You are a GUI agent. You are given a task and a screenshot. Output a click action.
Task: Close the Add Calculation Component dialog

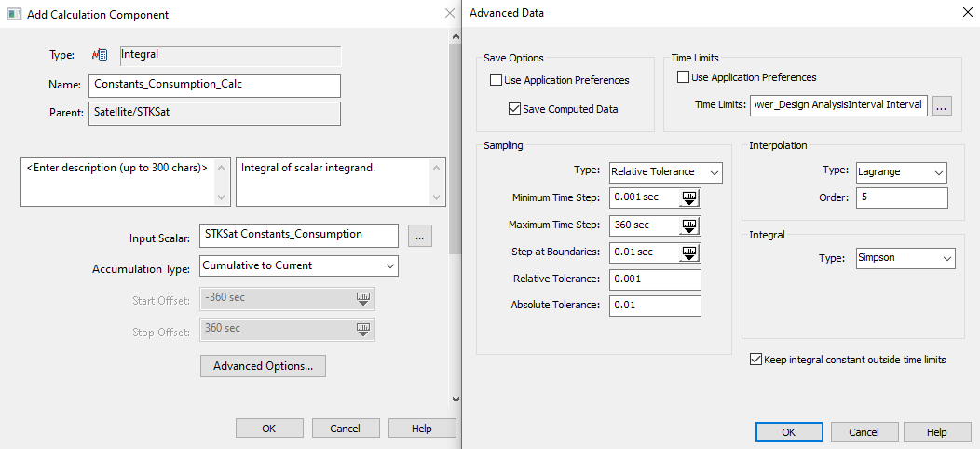click(449, 13)
